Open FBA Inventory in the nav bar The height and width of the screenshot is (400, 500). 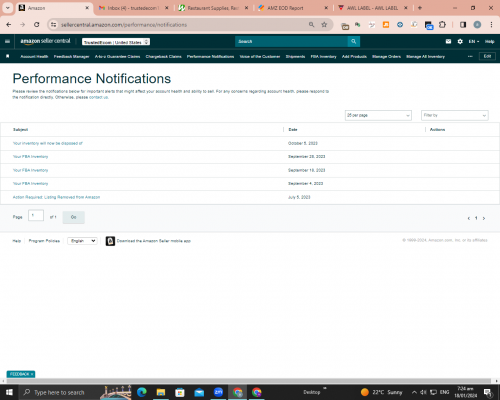pyautogui.click(x=323, y=57)
